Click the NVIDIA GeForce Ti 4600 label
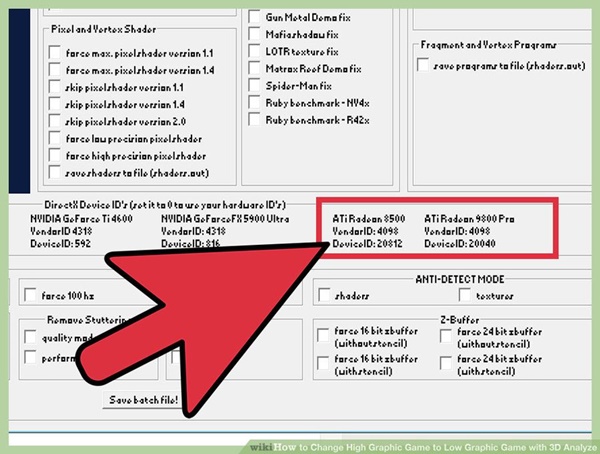 82,219
